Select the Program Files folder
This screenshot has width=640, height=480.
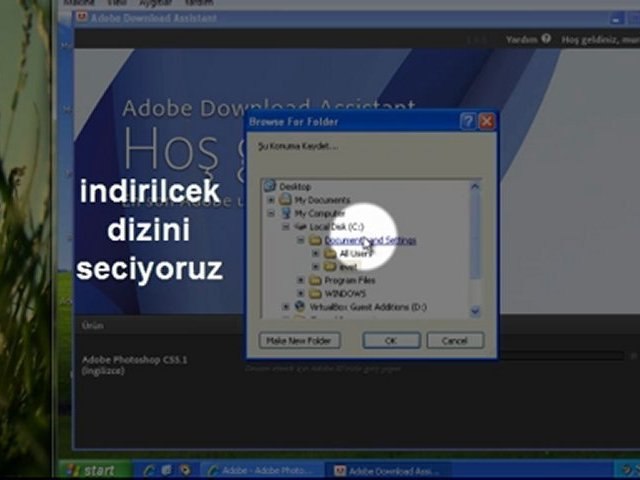[x=349, y=280]
